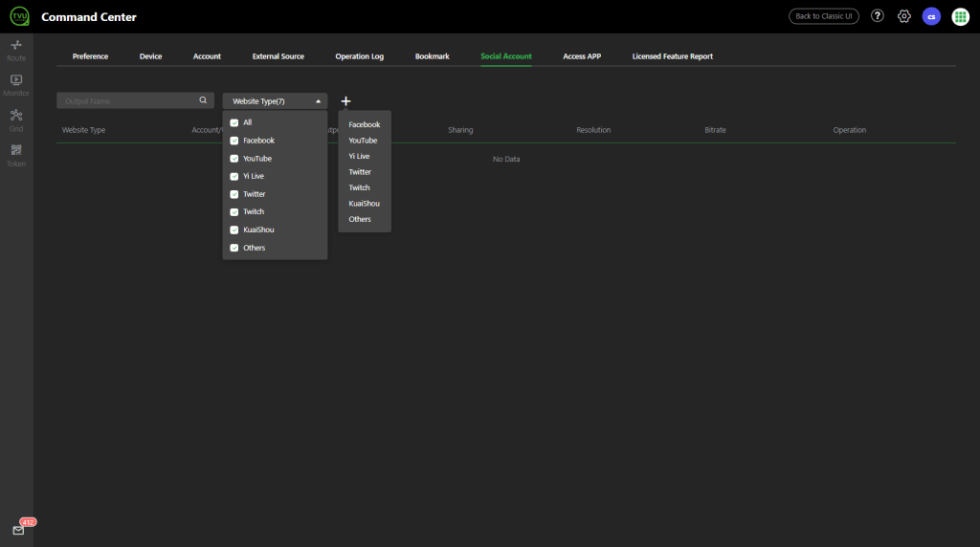Switch to the Operation Log tab
Screen dimensions: 980x547
(x=360, y=56)
